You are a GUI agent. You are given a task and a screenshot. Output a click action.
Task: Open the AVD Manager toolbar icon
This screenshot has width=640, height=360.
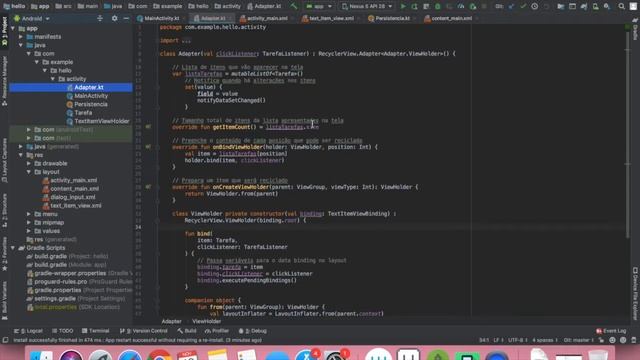click(596, 6)
